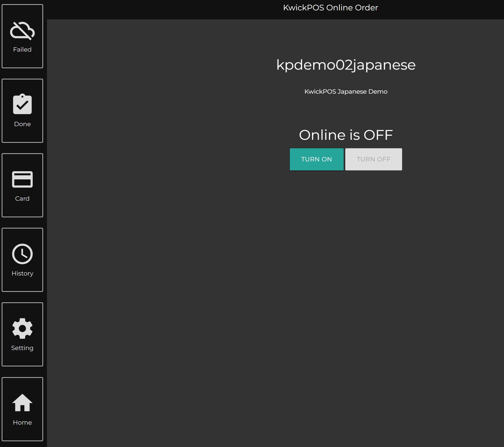Open the Setting gear icon

[22, 328]
